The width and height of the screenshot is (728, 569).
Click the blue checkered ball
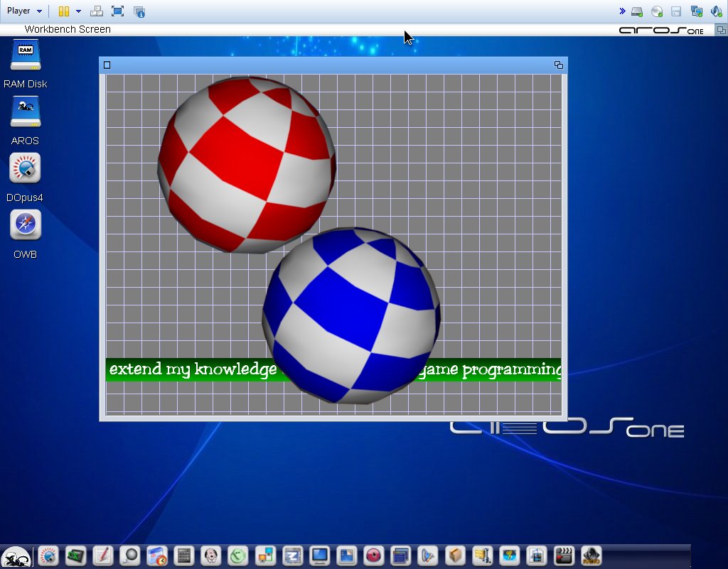click(352, 315)
